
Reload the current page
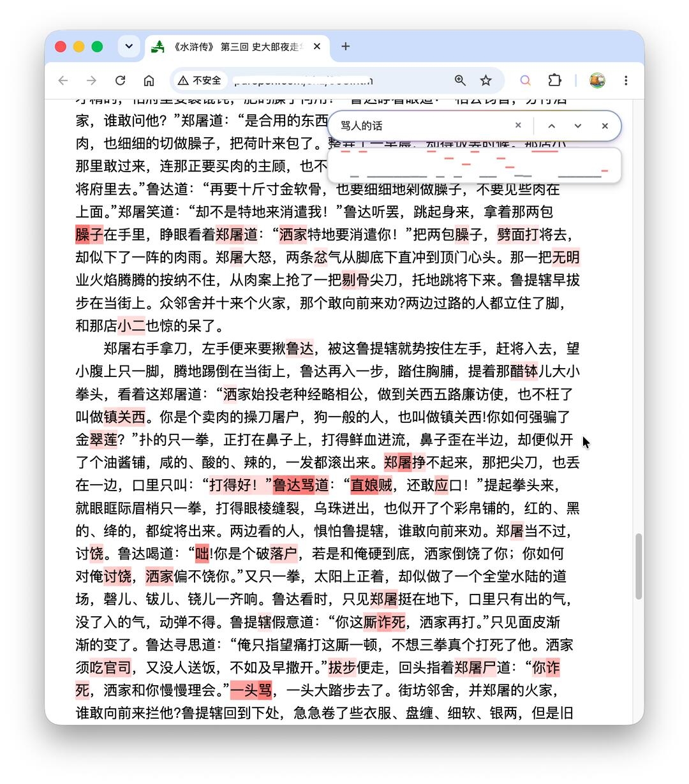pos(120,80)
